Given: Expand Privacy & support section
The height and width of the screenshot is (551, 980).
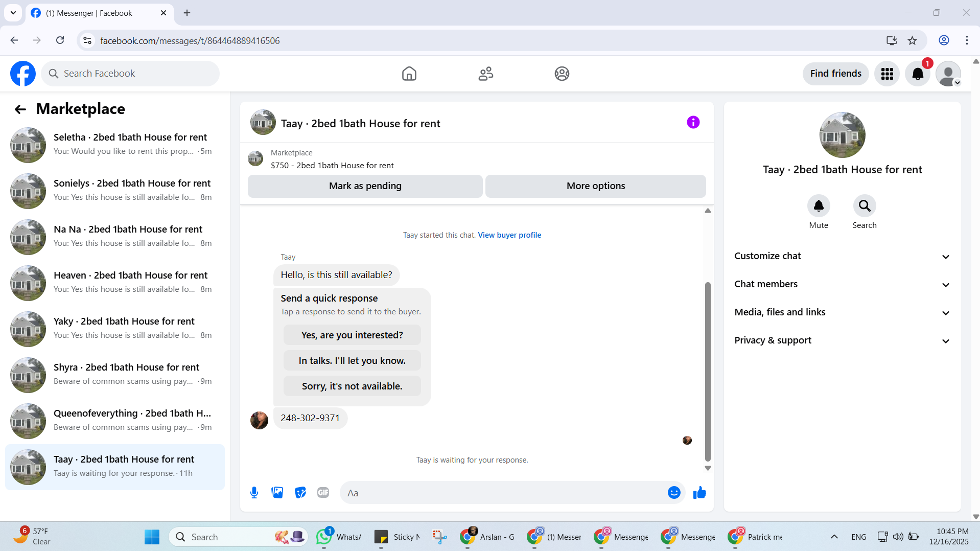Looking at the screenshot, I should tap(842, 340).
